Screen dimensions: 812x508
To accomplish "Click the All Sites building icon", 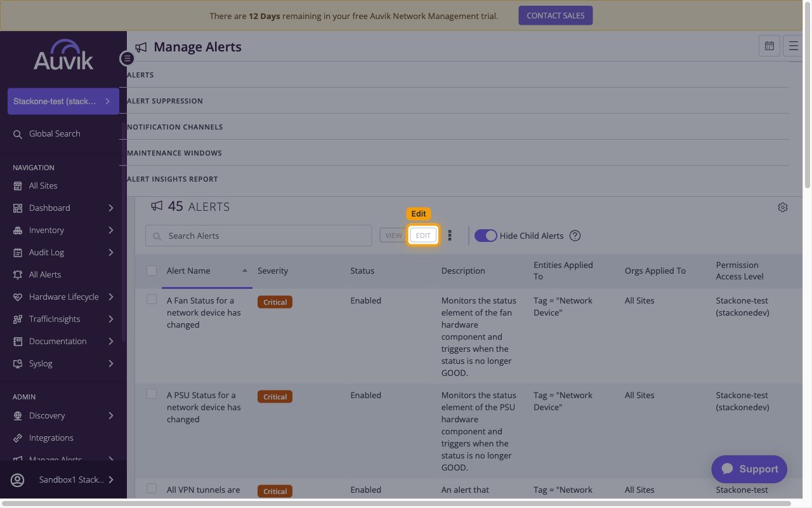I will pyautogui.click(x=18, y=186).
